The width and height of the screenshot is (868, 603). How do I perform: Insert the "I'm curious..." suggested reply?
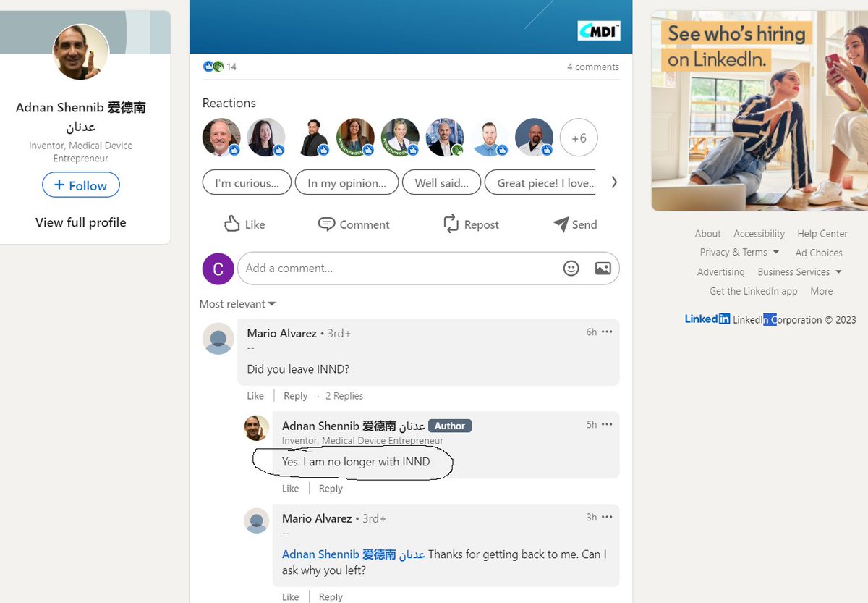(x=247, y=183)
